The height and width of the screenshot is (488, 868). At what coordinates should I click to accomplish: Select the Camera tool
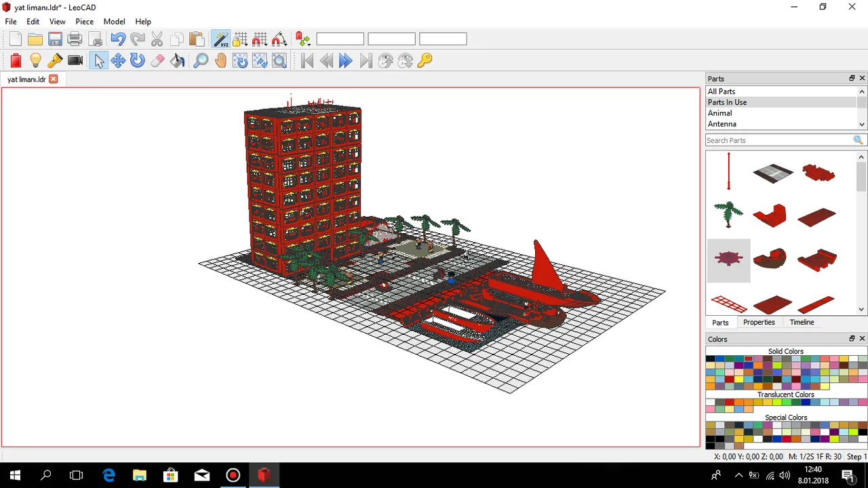(x=75, y=60)
